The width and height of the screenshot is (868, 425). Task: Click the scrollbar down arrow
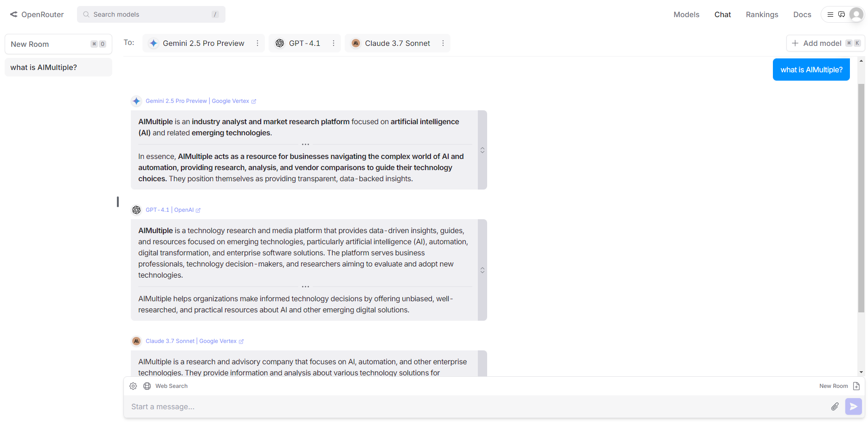[x=861, y=372]
